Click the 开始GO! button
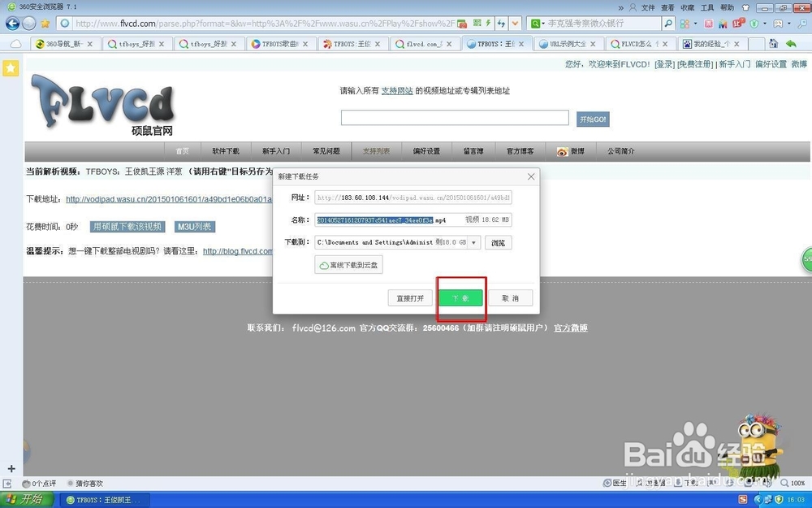 click(x=593, y=119)
